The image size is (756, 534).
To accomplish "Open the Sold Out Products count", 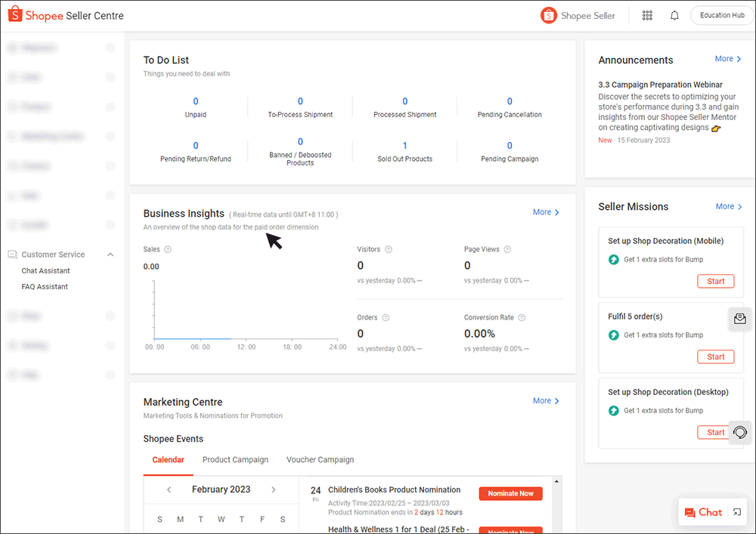I will pyautogui.click(x=404, y=146).
